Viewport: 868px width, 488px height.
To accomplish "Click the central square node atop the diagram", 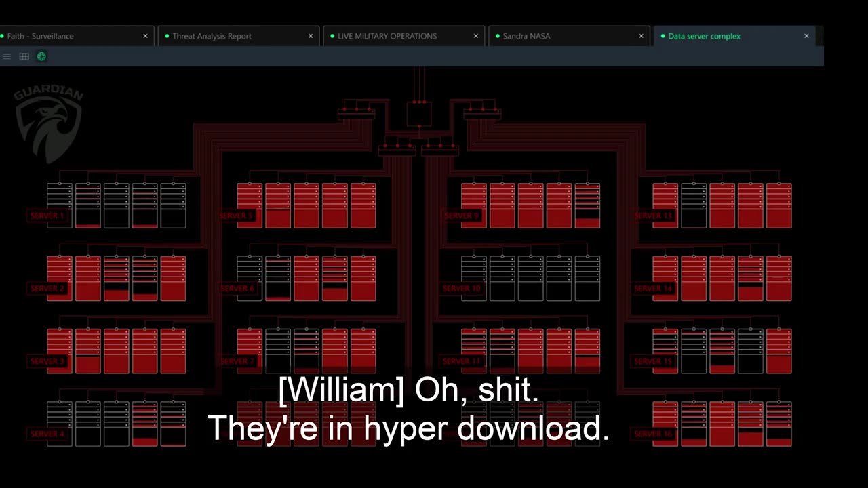I will pyautogui.click(x=419, y=113).
